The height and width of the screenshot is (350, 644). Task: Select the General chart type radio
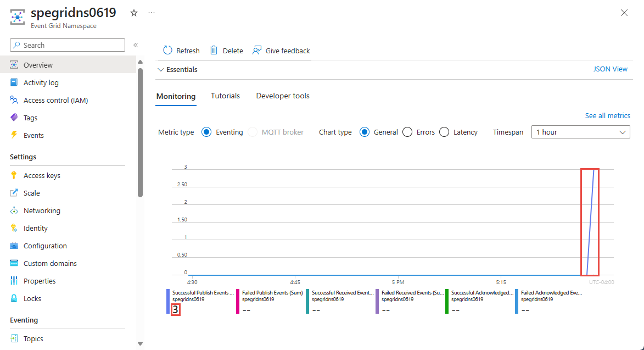[365, 132]
